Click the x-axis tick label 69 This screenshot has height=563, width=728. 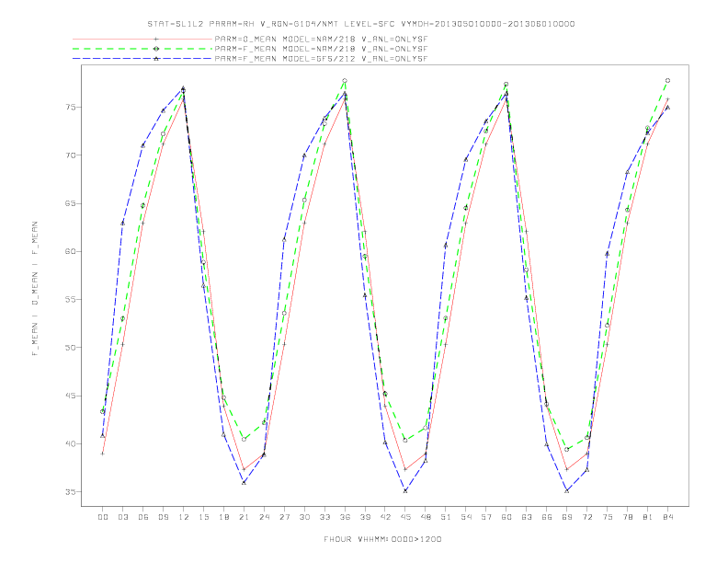pyautogui.click(x=567, y=517)
